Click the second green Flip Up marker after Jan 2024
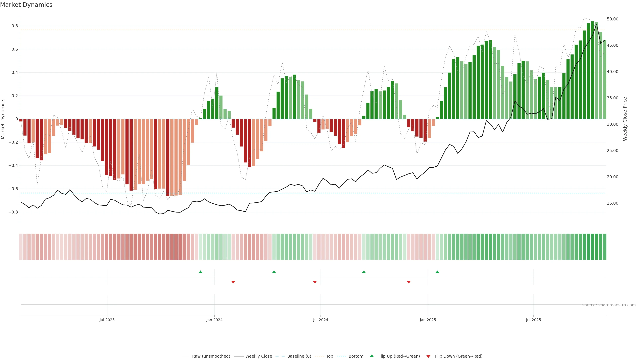The image size is (644, 362). coord(274,272)
